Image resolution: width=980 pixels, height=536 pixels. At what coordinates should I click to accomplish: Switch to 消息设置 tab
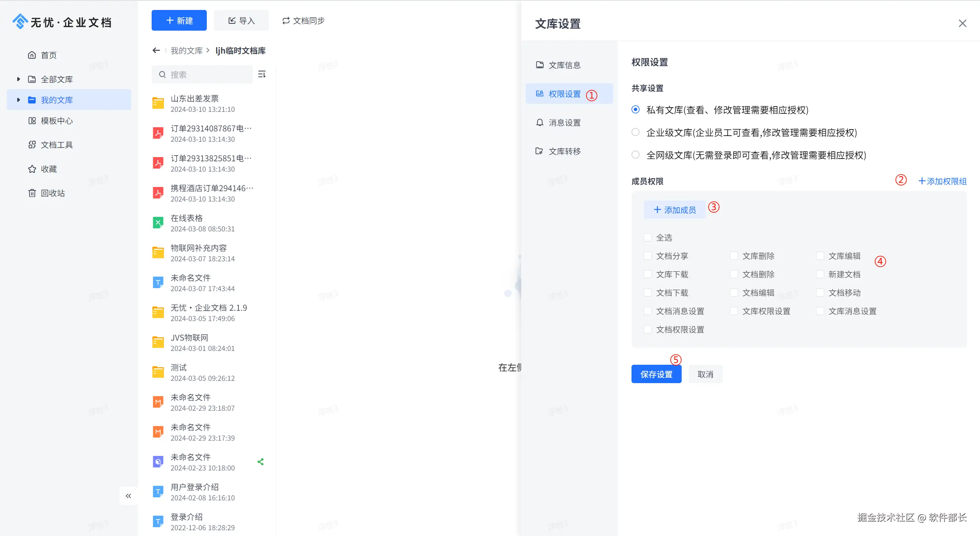(564, 123)
